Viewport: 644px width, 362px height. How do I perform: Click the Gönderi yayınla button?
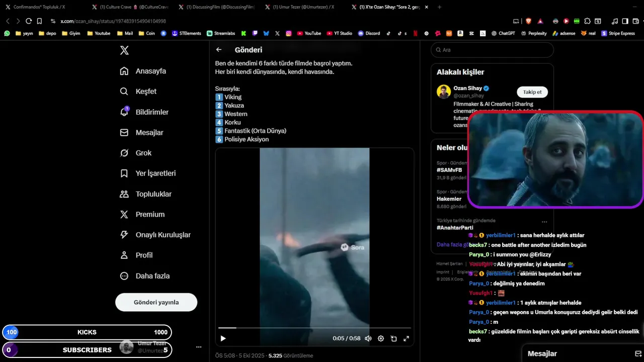156,302
